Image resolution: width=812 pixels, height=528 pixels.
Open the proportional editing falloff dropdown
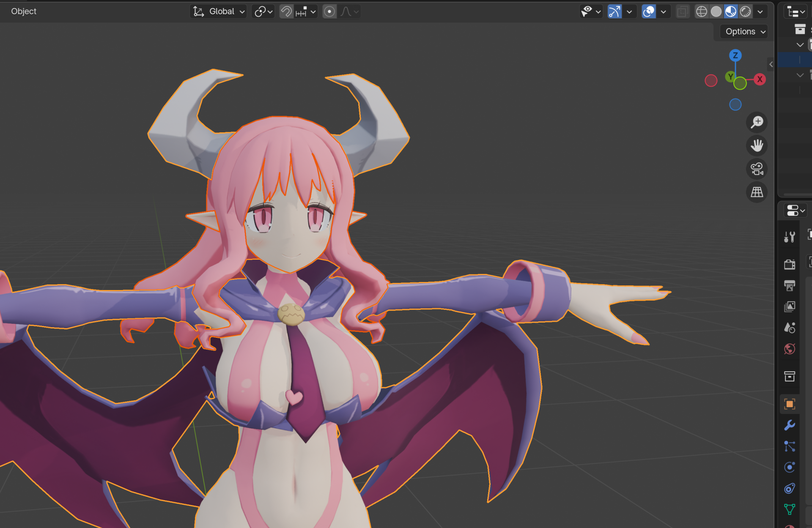350,11
